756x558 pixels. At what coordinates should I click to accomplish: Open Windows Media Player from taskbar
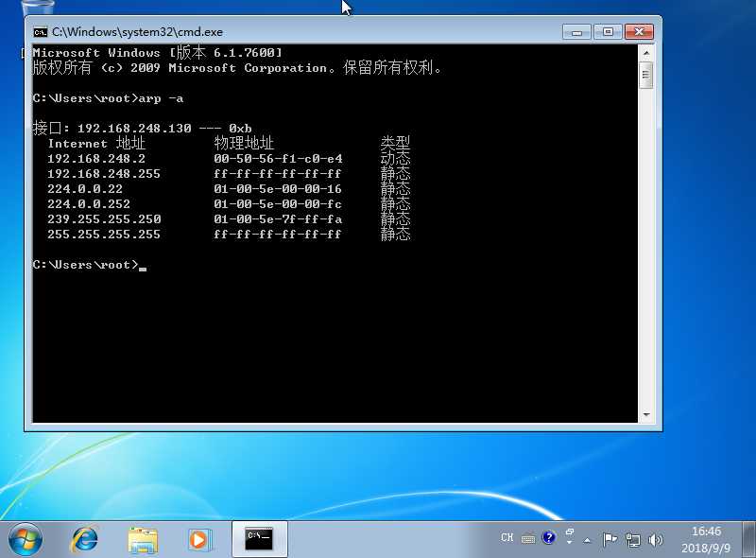coord(199,540)
